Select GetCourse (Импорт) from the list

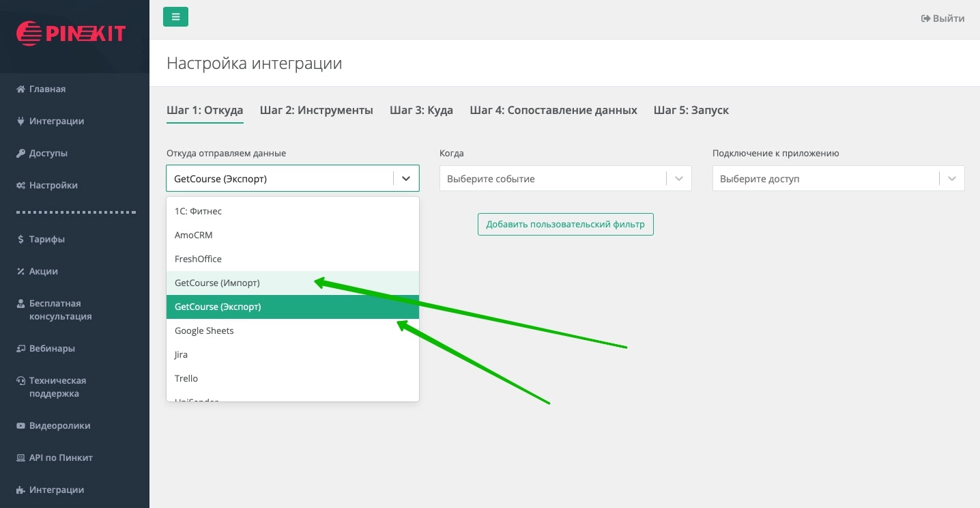coord(217,283)
